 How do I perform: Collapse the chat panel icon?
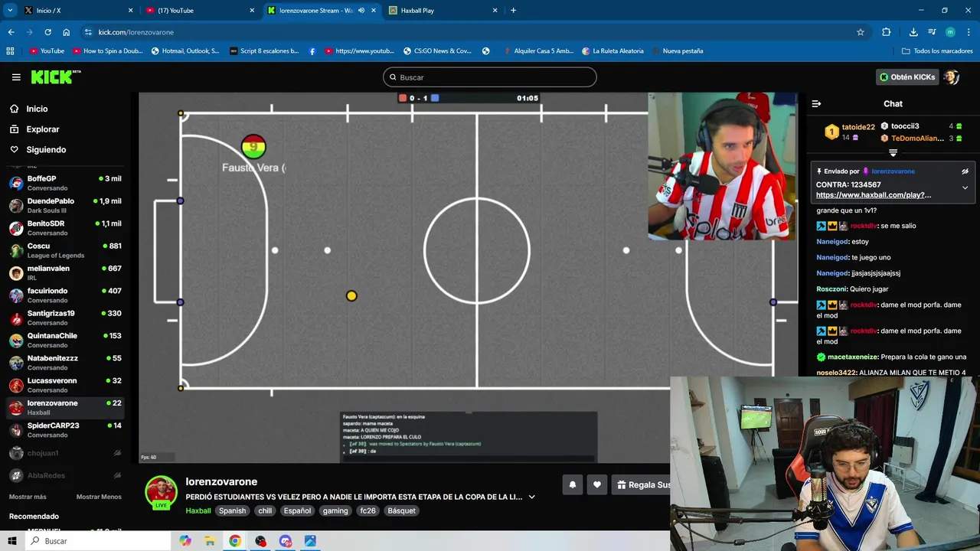point(816,103)
